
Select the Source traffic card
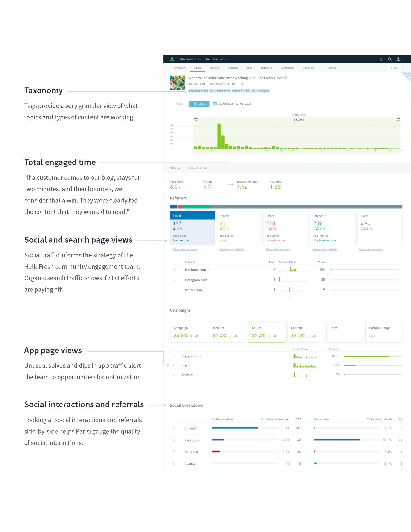point(267,332)
